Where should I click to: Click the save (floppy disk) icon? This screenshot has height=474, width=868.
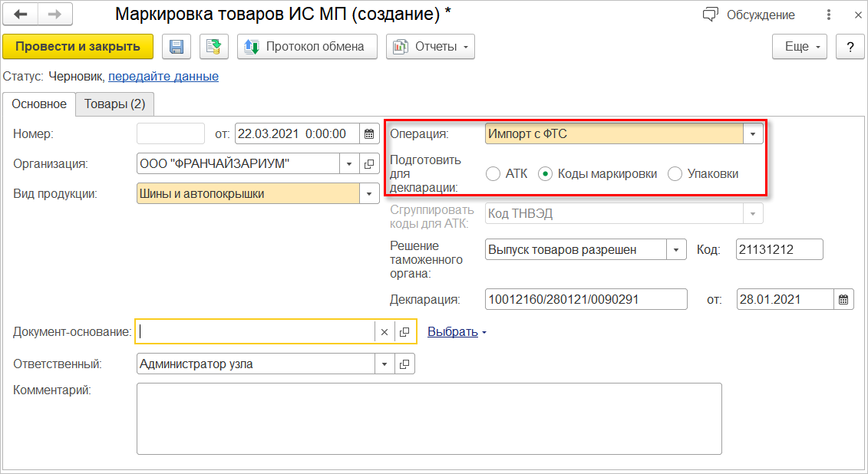[176, 47]
